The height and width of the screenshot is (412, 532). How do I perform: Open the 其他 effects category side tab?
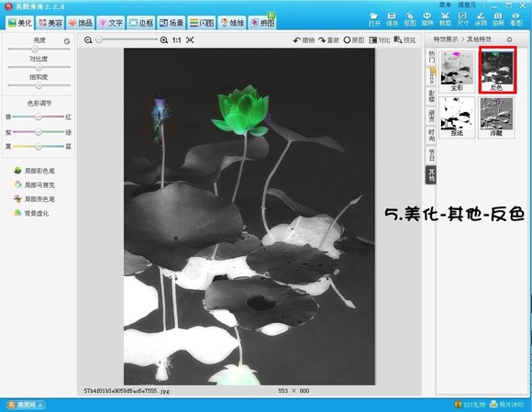coord(431,174)
